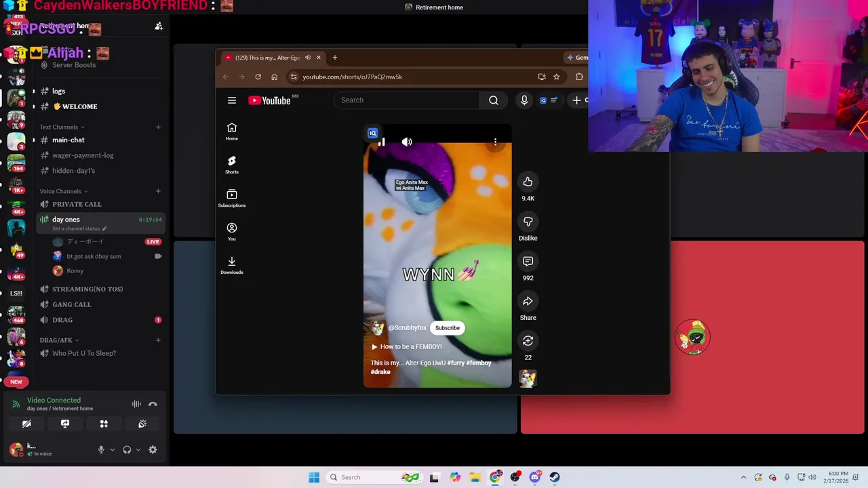This screenshot has height=488, width=868.
Task: Open the Short's three-dot more menu
Action: click(496, 142)
